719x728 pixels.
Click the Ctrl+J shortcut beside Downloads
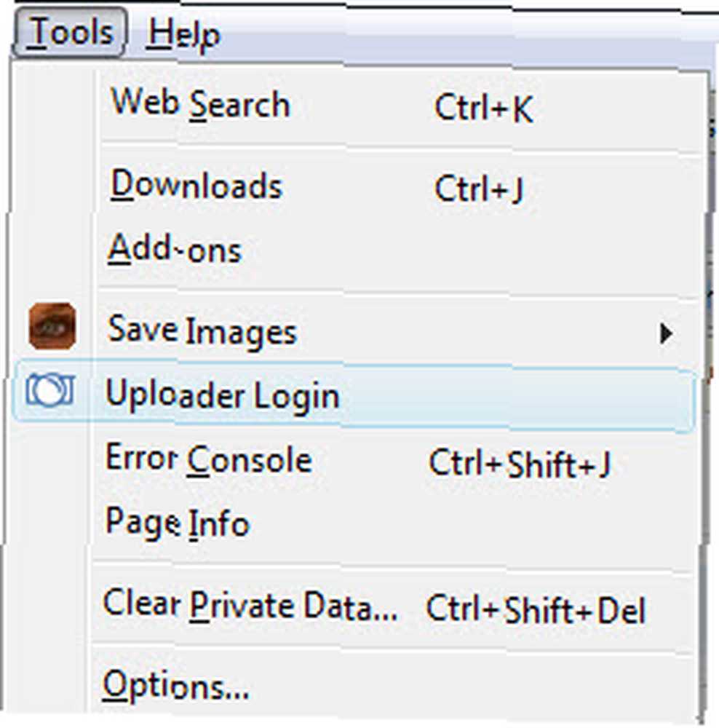tap(479, 189)
